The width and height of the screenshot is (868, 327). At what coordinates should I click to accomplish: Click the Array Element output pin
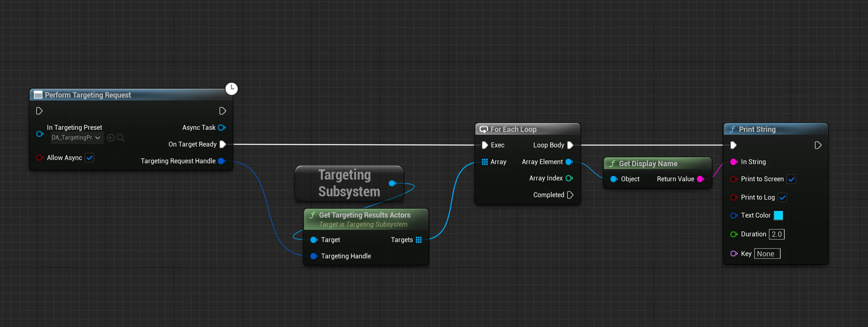pos(569,162)
